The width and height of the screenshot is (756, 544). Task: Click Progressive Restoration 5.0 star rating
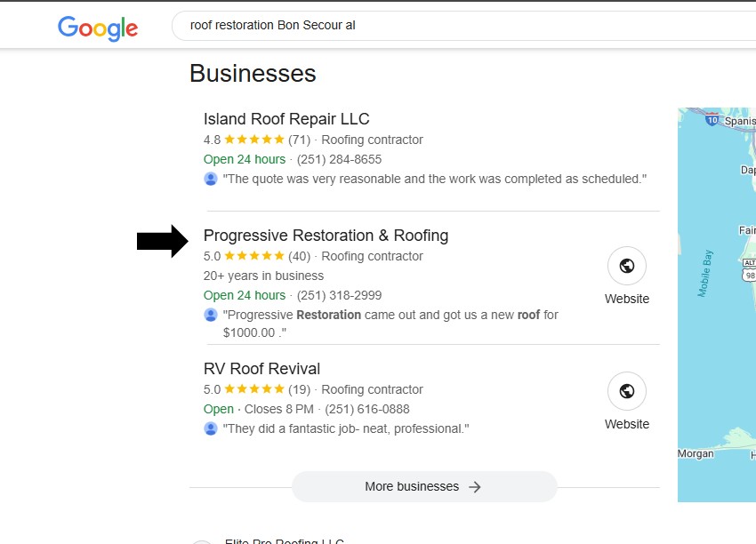pos(253,256)
